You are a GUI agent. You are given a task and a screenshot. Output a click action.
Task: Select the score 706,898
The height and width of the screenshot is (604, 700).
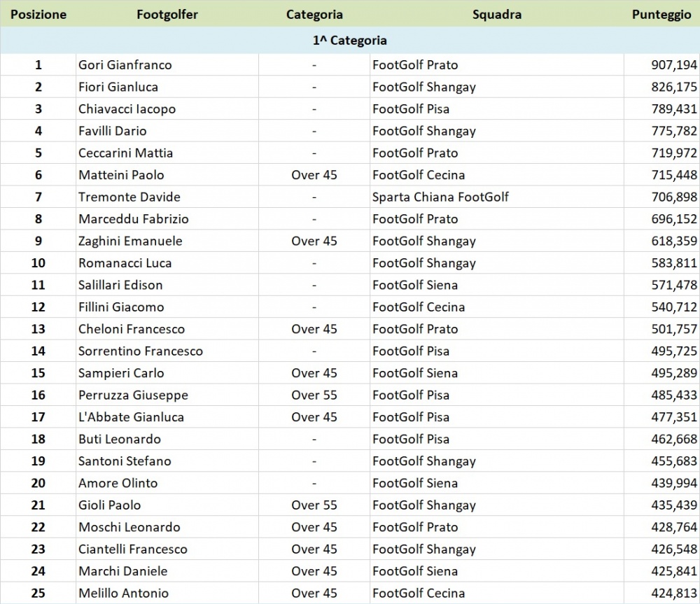pyautogui.click(x=674, y=197)
